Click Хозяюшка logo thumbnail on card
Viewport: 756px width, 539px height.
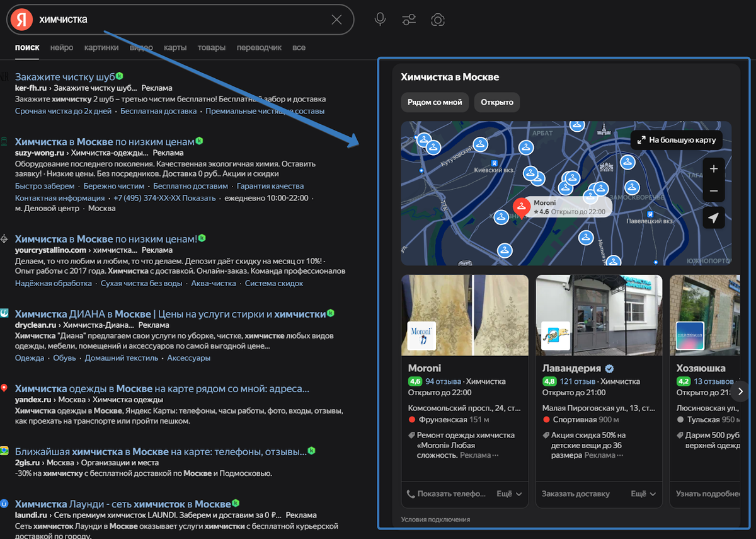pos(690,335)
